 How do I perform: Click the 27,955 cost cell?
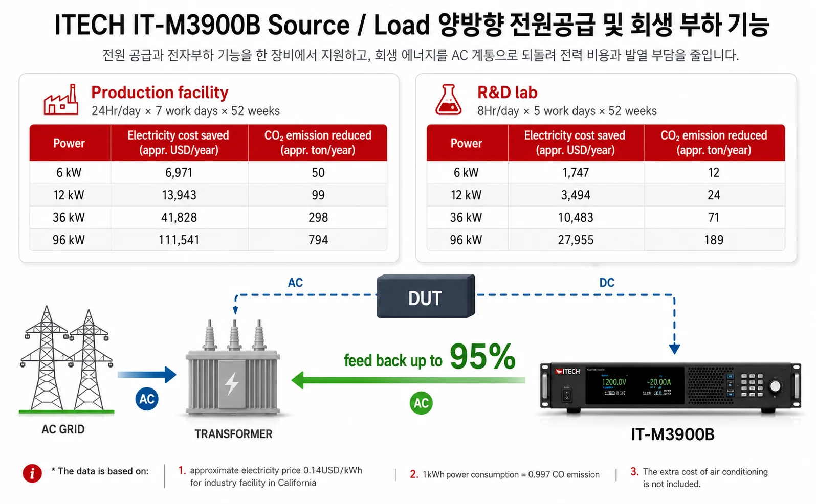click(576, 240)
